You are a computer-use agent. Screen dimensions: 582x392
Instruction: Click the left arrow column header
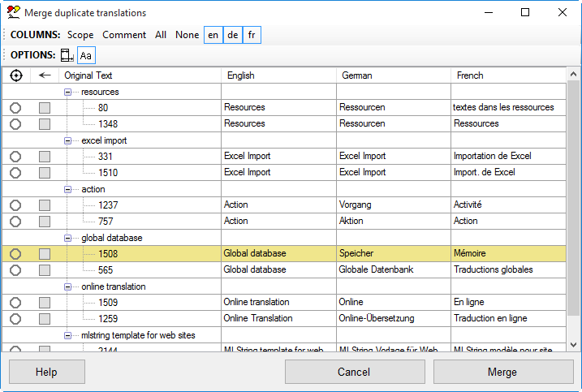click(x=45, y=75)
